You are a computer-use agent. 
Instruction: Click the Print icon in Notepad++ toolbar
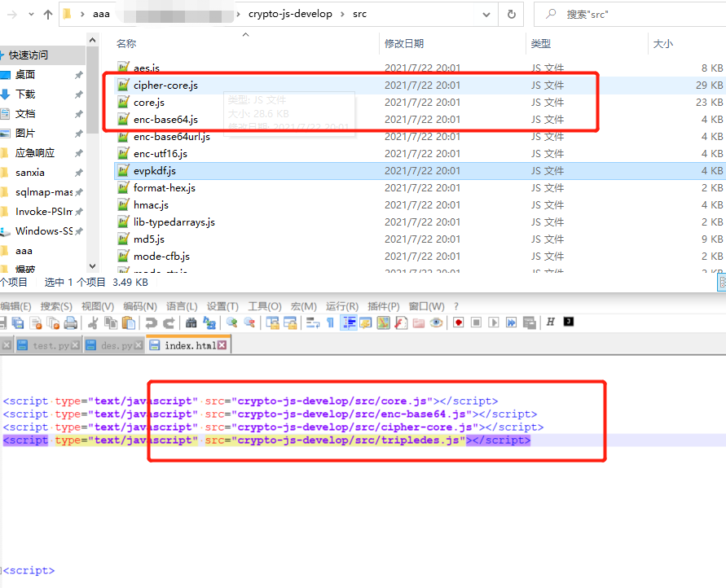pos(71,323)
